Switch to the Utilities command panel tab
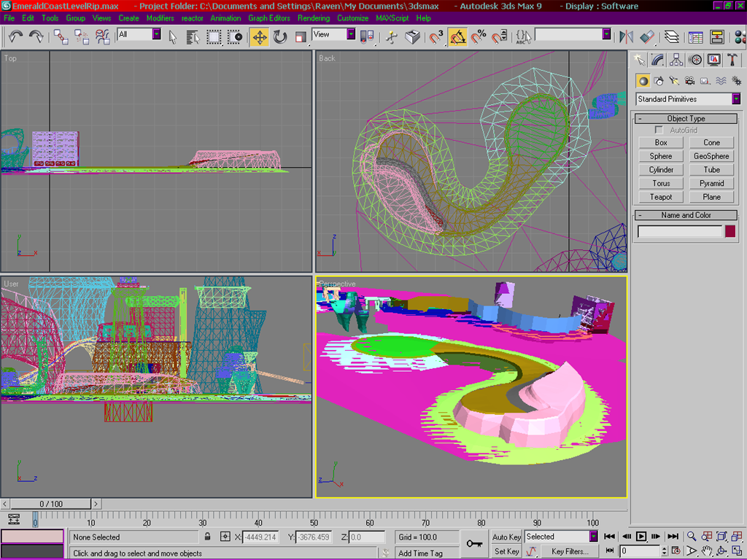The width and height of the screenshot is (747, 560). click(732, 60)
